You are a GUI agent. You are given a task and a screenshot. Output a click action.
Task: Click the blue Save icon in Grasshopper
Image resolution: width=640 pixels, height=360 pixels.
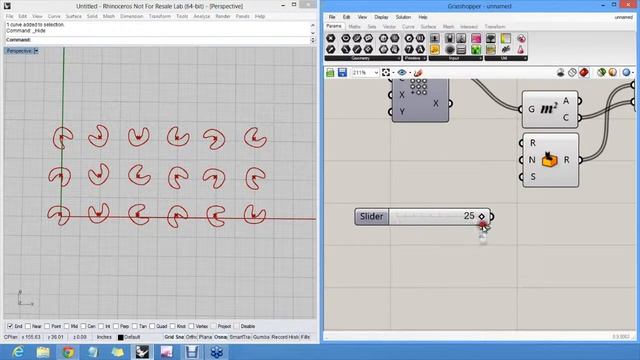point(342,73)
